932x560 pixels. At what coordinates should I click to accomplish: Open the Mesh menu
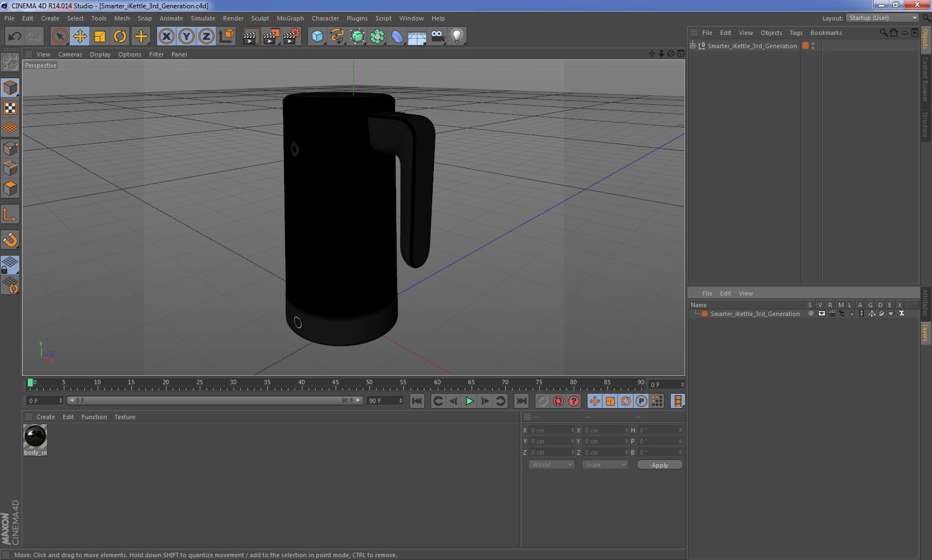point(122,18)
